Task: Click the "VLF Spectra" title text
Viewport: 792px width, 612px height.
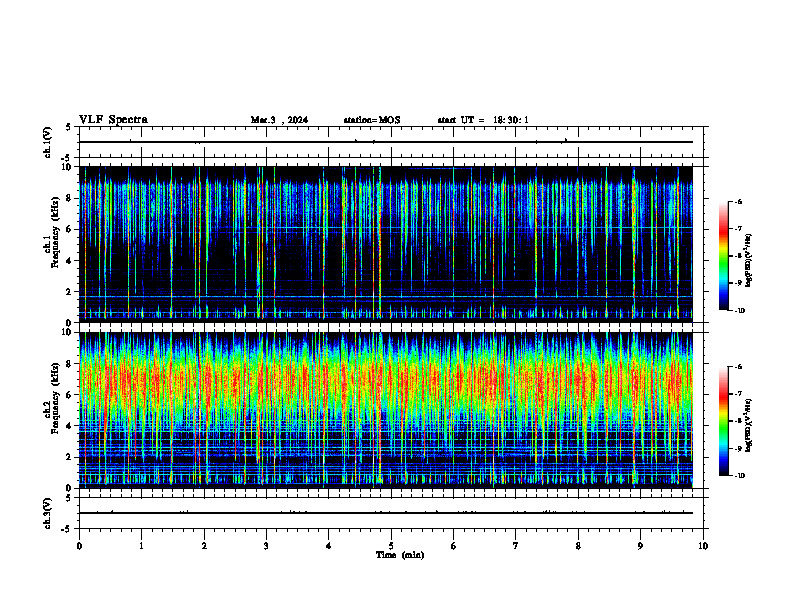Action: click(x=113, y=120)
